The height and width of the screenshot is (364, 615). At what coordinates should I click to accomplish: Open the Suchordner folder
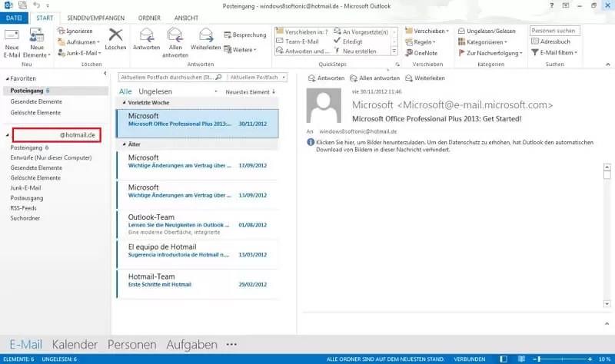pyautogui.click(x=25, y=218)
